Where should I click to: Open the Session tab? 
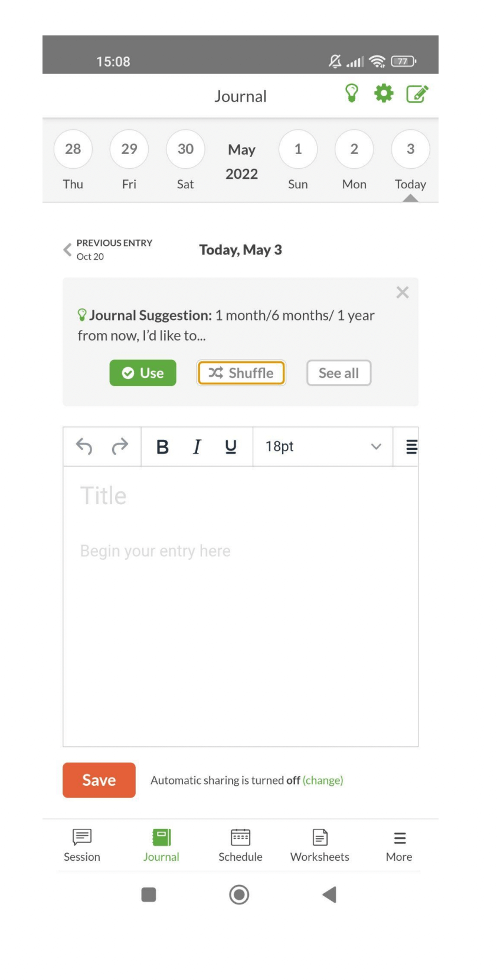click(x=81, y=844)
